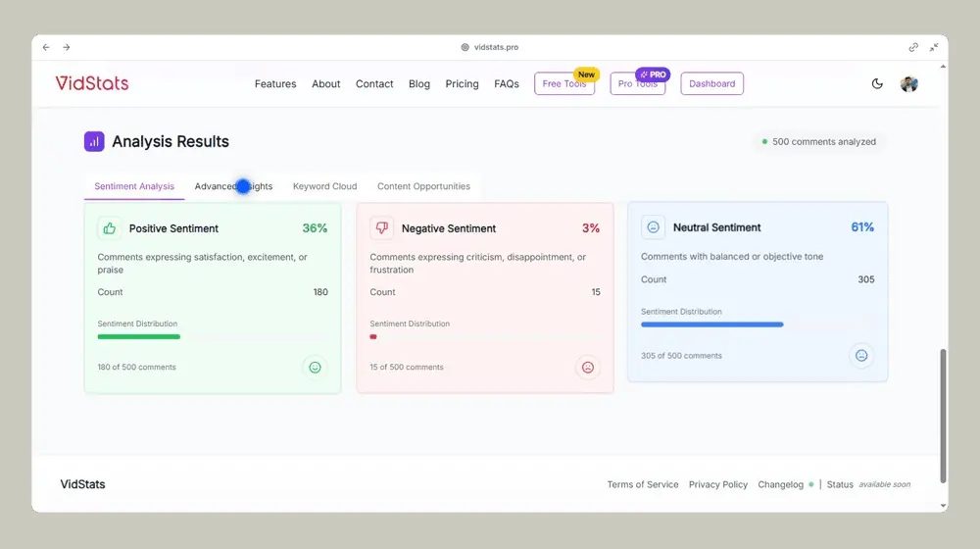Open Terms of Service link
The image size is (980, 549).
coord(643,484)
